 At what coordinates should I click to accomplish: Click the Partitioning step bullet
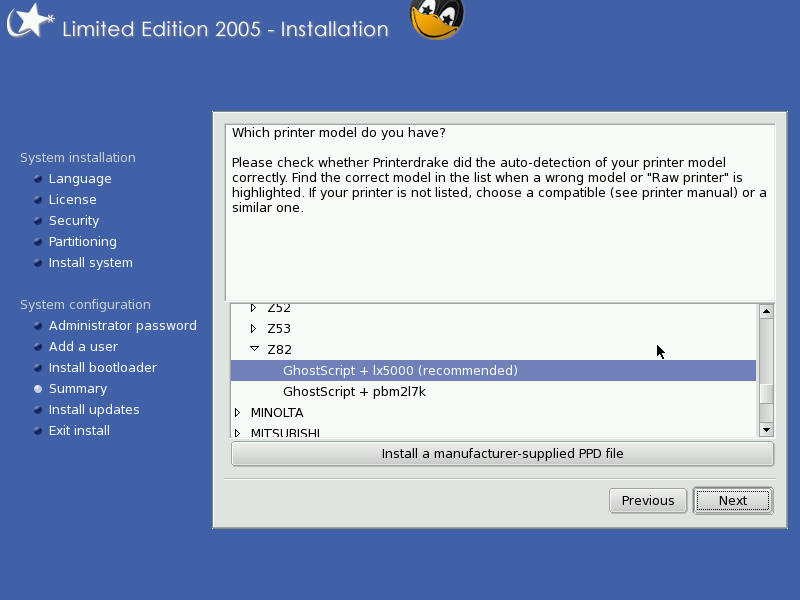pos(38,241)
